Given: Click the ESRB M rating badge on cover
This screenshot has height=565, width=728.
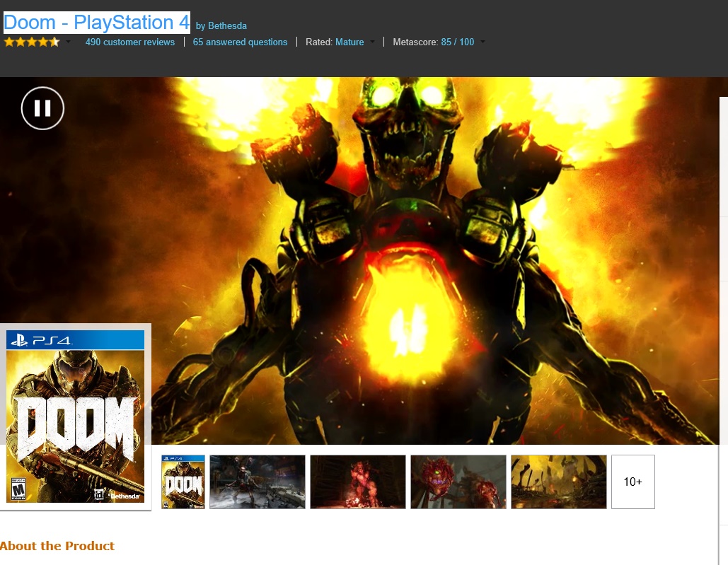Looking at the screenshot, I should tap(16, 489).
